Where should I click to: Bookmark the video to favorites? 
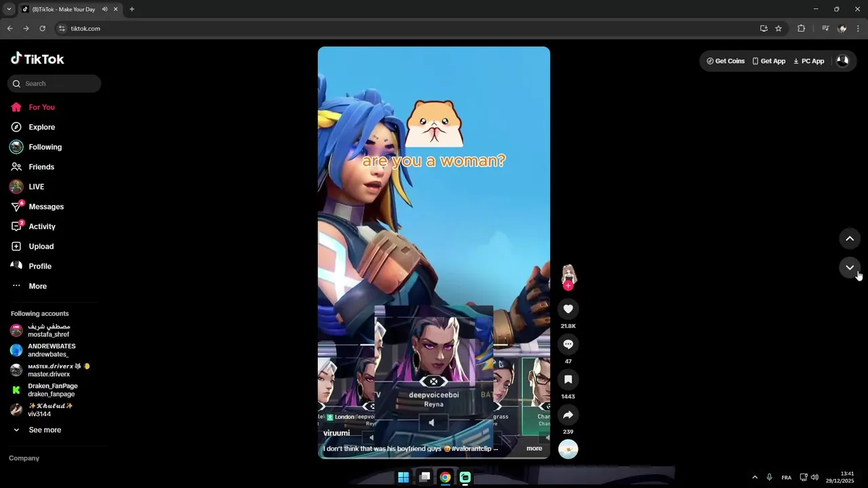click(568, 380)
